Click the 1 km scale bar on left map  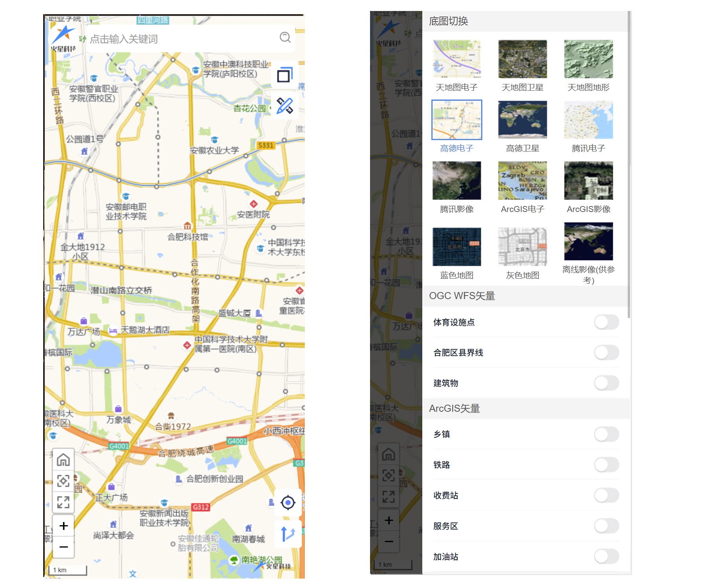point(67,570)
